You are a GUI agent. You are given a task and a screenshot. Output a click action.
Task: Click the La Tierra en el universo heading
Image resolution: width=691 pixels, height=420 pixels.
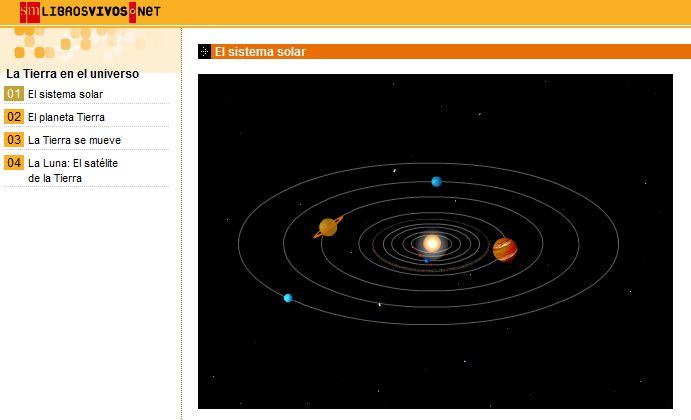click(x=72, y=73)
